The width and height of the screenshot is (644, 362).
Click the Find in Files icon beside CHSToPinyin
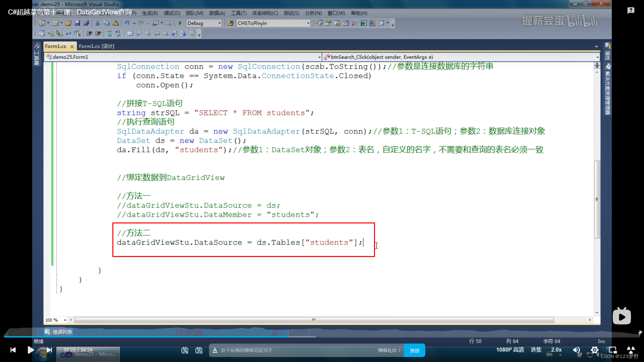point(230,23)
